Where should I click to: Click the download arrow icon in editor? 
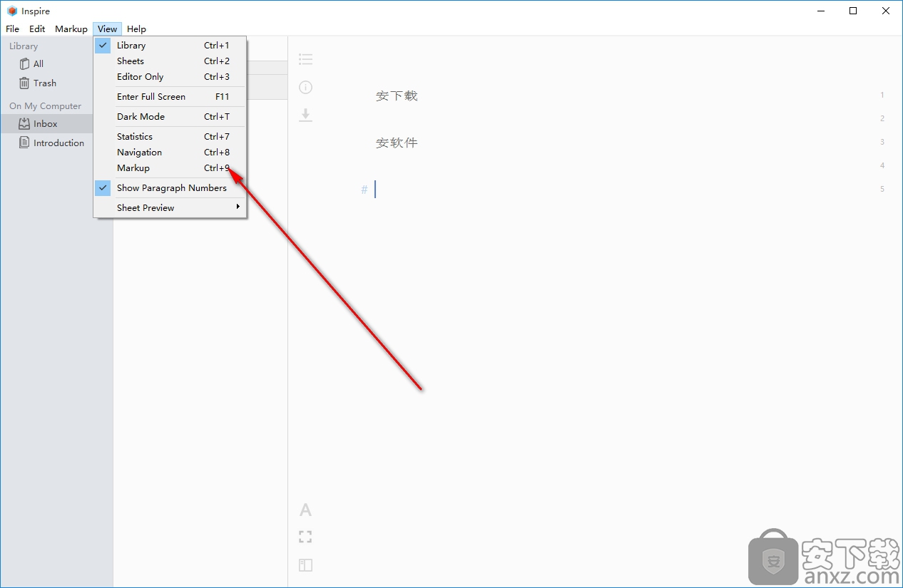pyautogui.click(x=305, y=115)
